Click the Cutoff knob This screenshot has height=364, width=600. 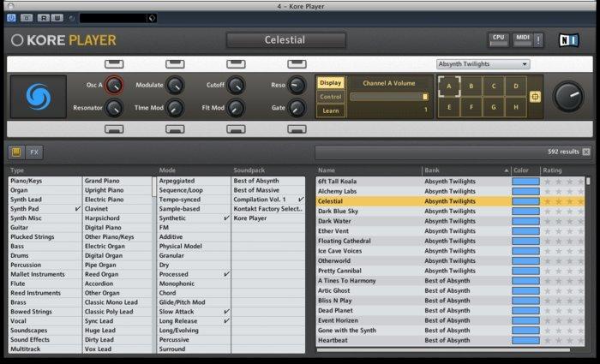236,86
